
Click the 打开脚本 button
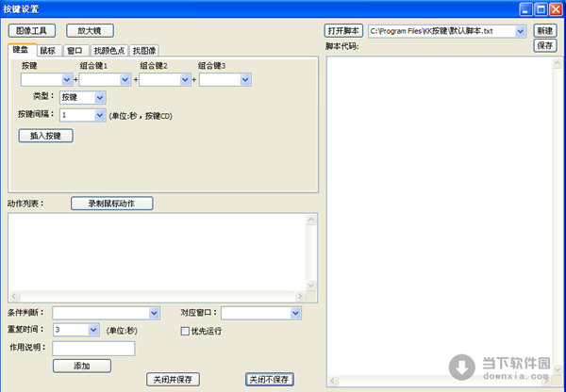point(343,31)
